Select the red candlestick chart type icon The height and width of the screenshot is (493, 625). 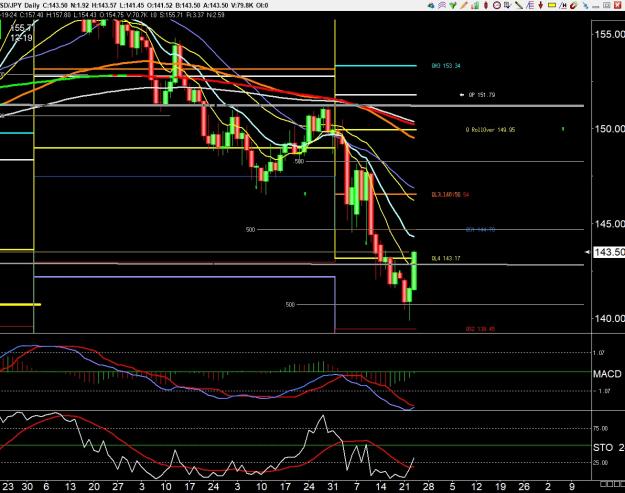click(x=486, y=5)
